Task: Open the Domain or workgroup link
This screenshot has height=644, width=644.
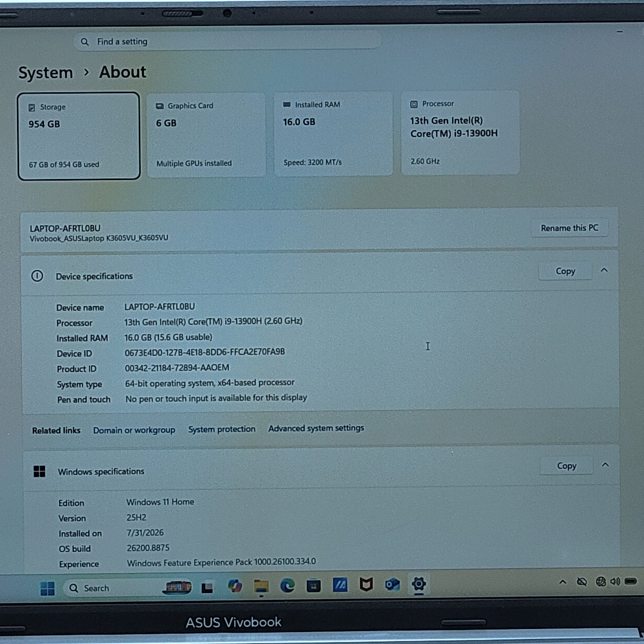Action: 134,430
